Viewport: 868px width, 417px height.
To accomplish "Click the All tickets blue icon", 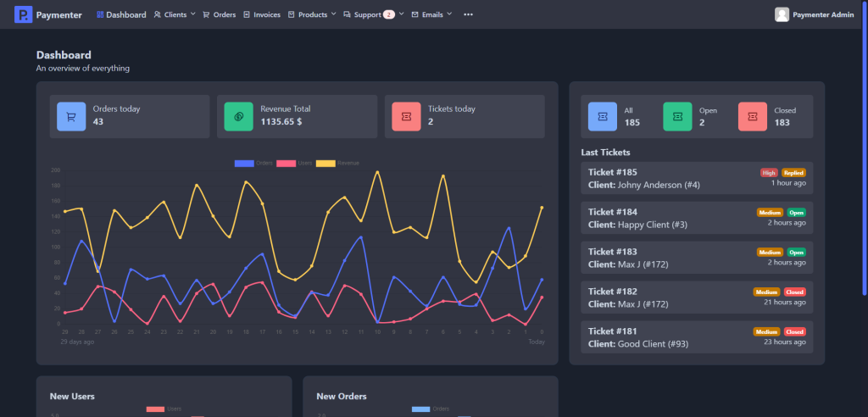I will [x=603, y=117].
